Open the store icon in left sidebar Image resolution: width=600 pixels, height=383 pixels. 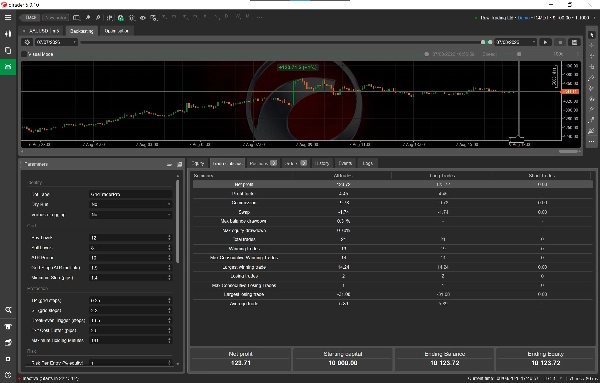(8, 326)
